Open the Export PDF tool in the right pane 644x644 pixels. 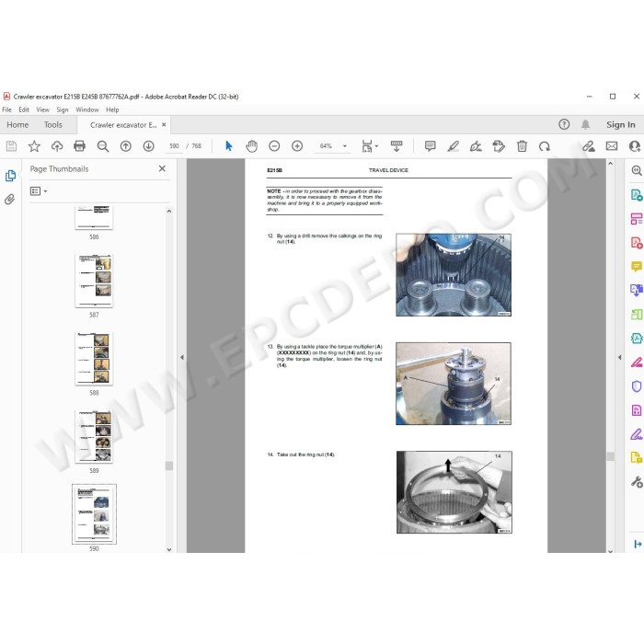637,195
